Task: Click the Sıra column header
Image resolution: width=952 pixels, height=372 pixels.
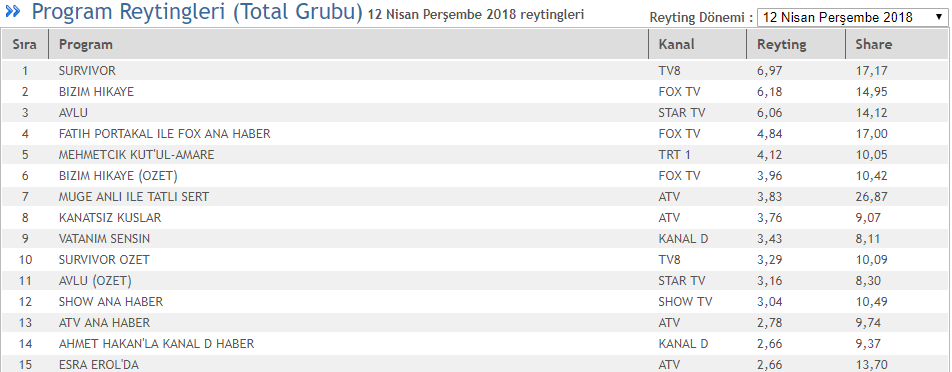Action: (x=25, y=44)
